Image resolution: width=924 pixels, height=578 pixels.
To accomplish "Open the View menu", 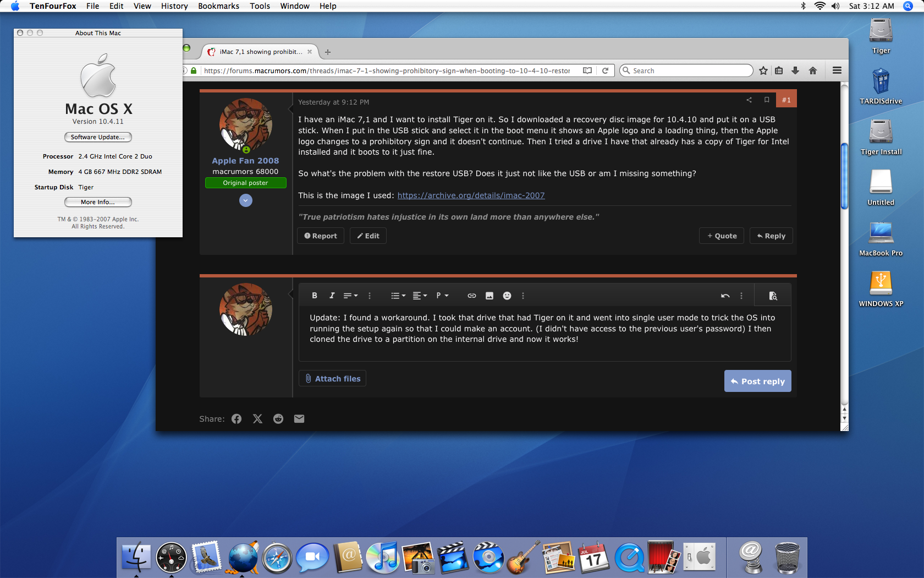I will point(142,6).
